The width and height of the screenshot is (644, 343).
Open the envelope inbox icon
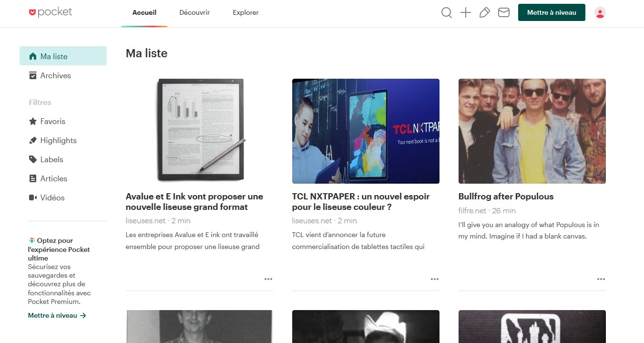[504, 13]
